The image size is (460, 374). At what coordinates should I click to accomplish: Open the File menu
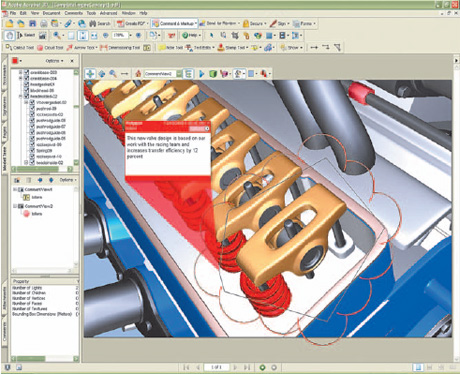[13, 13]
